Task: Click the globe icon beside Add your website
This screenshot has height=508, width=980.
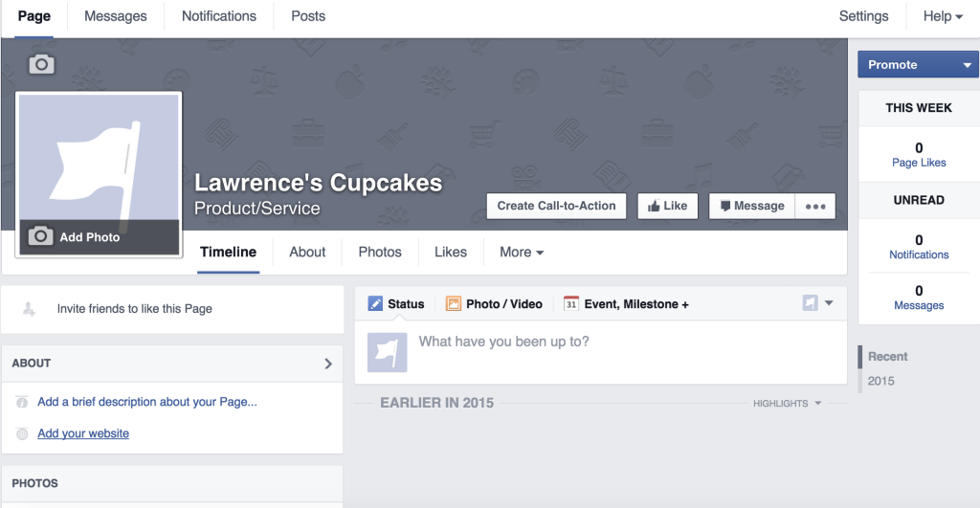Action: click(22, 433)
